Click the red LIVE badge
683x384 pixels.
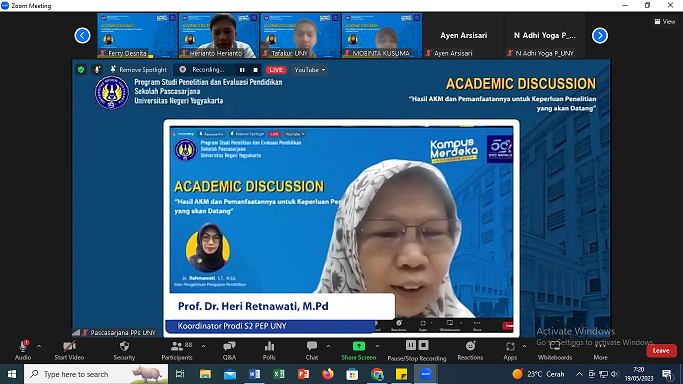(276, 70)
